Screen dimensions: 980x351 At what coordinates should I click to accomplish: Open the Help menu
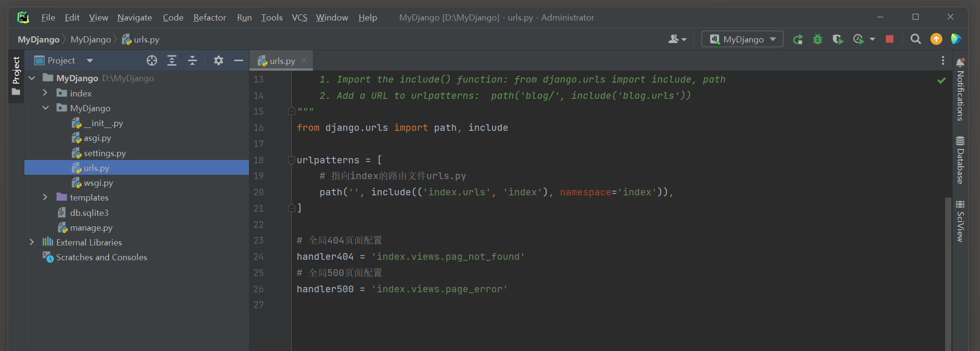click(368, 18)
